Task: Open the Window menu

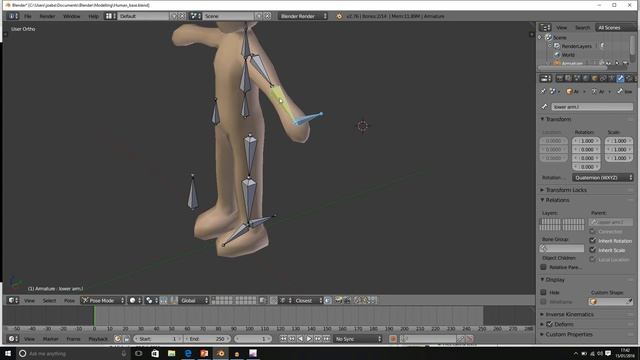Action: click(x=71, y=16)
